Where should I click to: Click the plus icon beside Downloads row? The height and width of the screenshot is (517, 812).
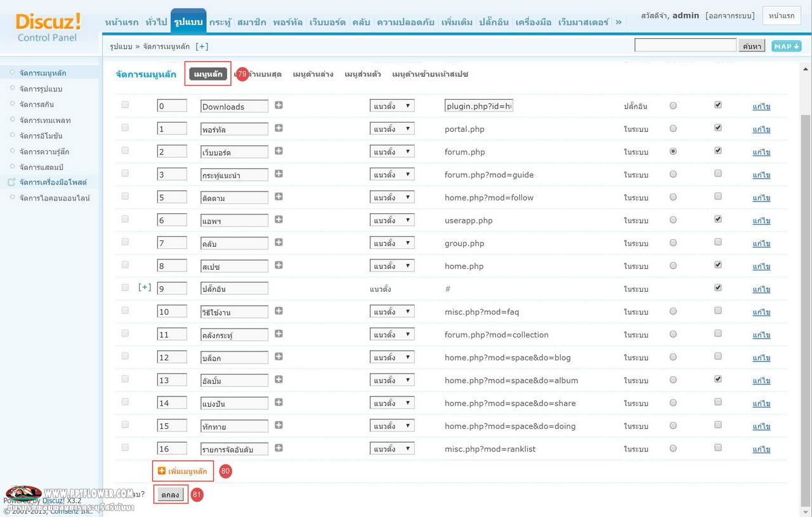(x=278, y=105)
